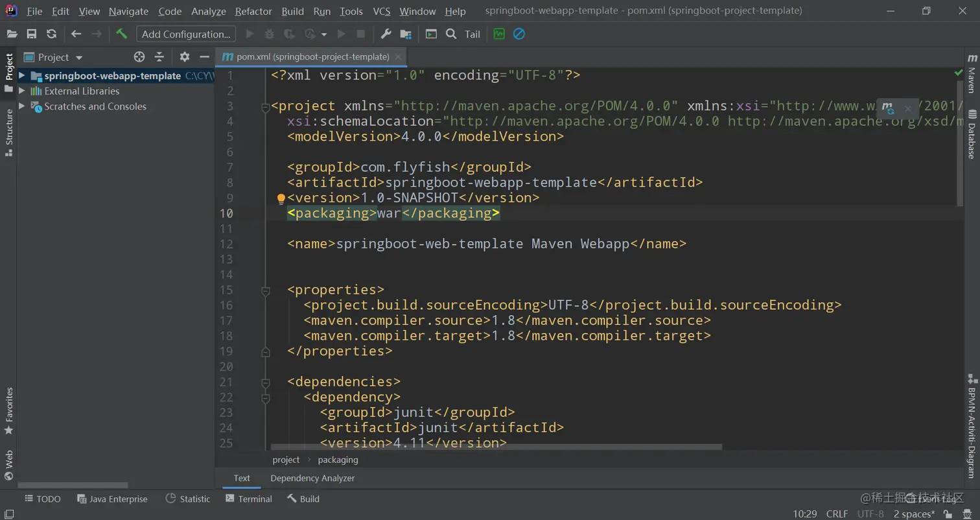The image size is (980, 520).
Task: Click the intention lightbulb on line 9
Action: click(x=281, y=198)
